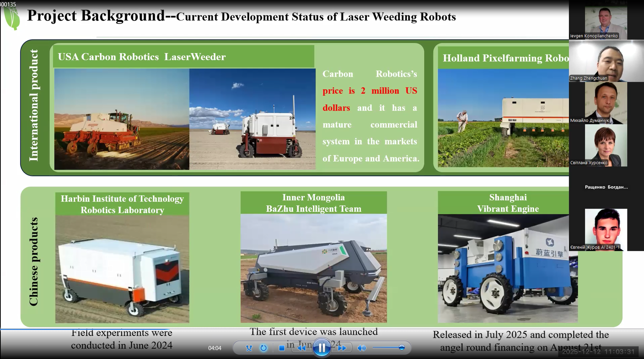Click the Harbin Institute robot photo
The width and height of the screenshot is (644, 359).
(122, 269)
